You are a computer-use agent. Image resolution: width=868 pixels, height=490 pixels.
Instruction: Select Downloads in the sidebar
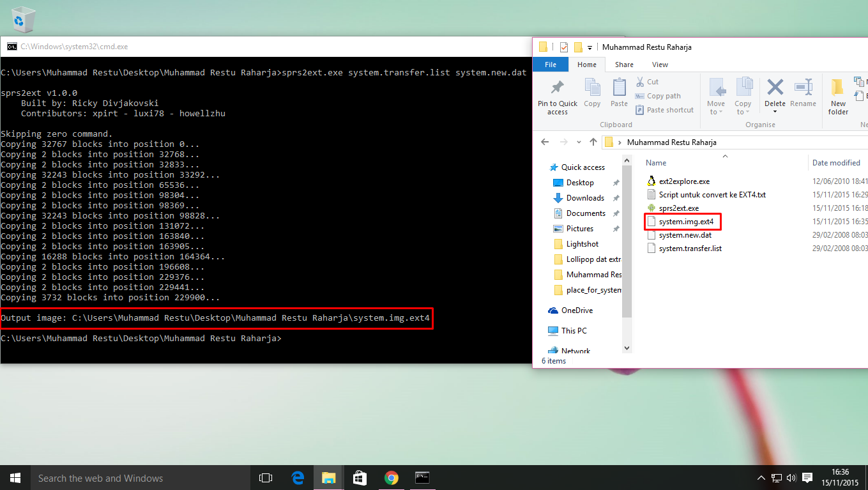click(x=585, y=197)
